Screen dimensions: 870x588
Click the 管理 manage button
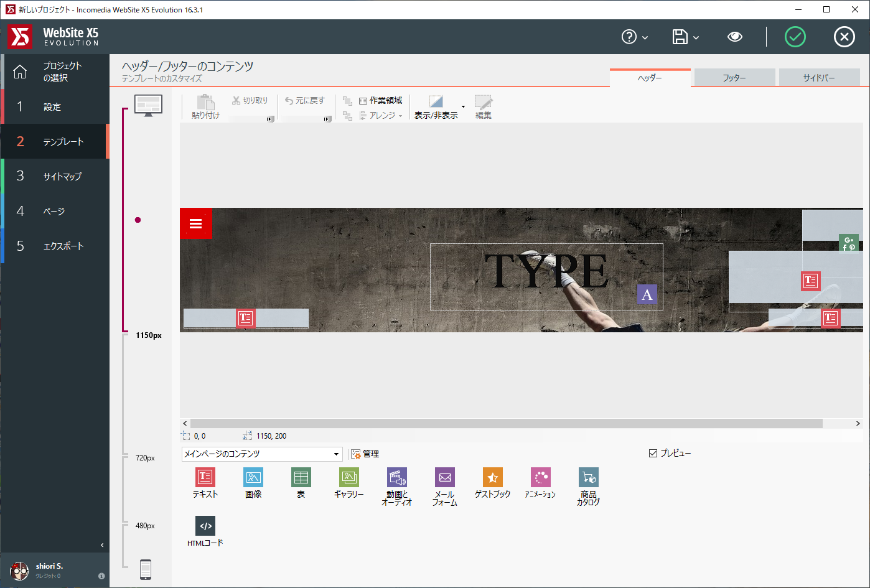tap(364, 454)
